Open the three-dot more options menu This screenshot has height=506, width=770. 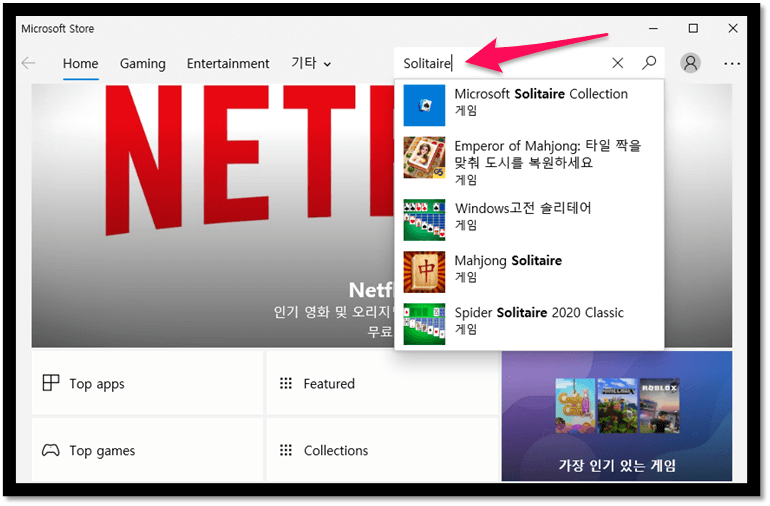coord(732,63)
